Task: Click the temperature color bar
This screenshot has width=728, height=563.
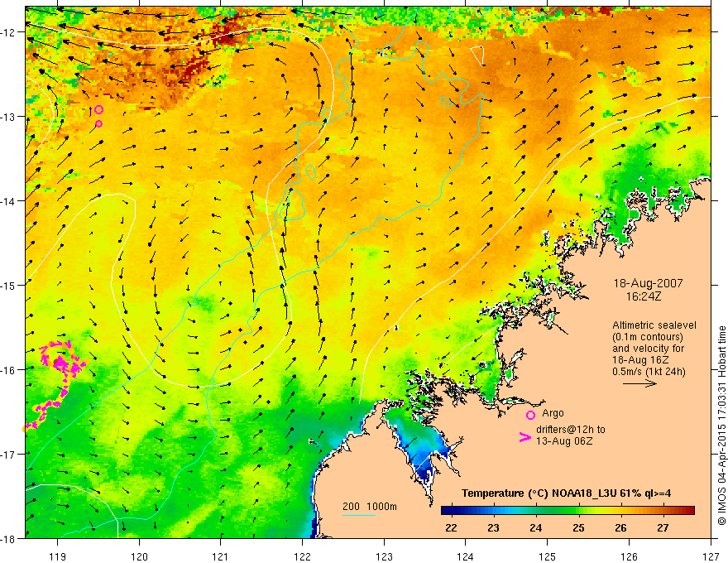Action: (568, 511)
